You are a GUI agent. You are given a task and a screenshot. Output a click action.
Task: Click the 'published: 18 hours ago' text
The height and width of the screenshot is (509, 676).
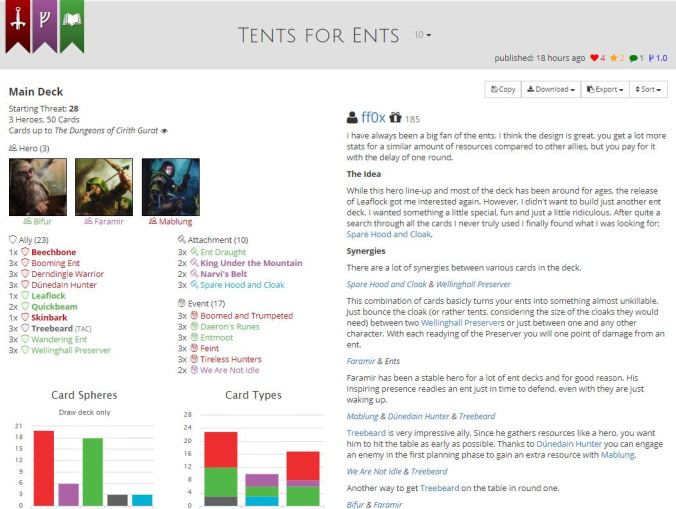pos(540,58)
